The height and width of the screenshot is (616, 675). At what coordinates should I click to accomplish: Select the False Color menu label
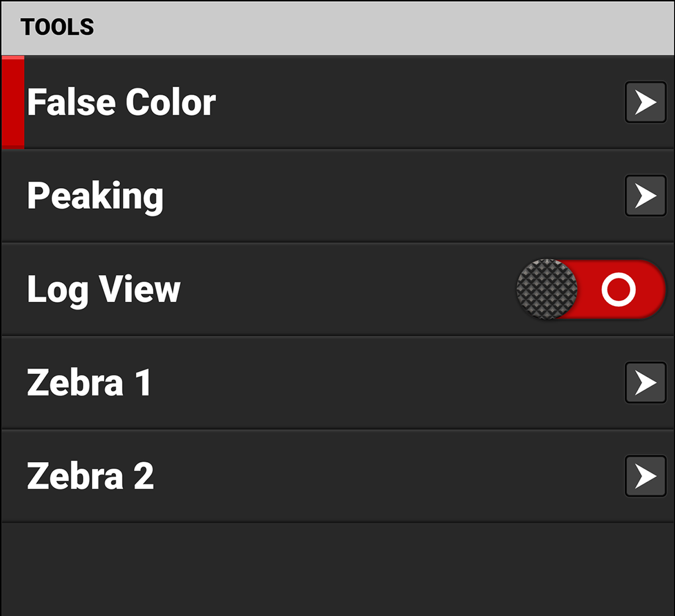pyautogui.click(x=121, y=103)
